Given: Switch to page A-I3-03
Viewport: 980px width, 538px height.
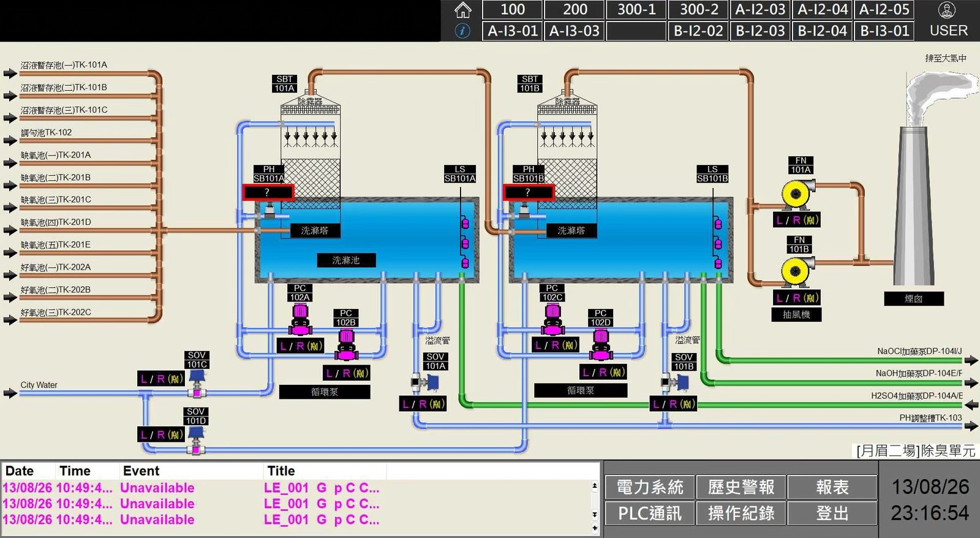Looking at the screenshot, I should 574,31.
